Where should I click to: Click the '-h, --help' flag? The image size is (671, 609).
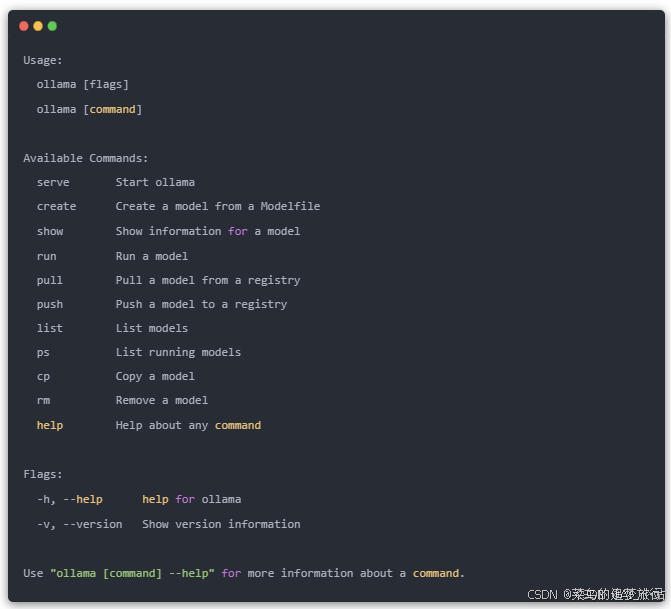[x=70, y=500]
